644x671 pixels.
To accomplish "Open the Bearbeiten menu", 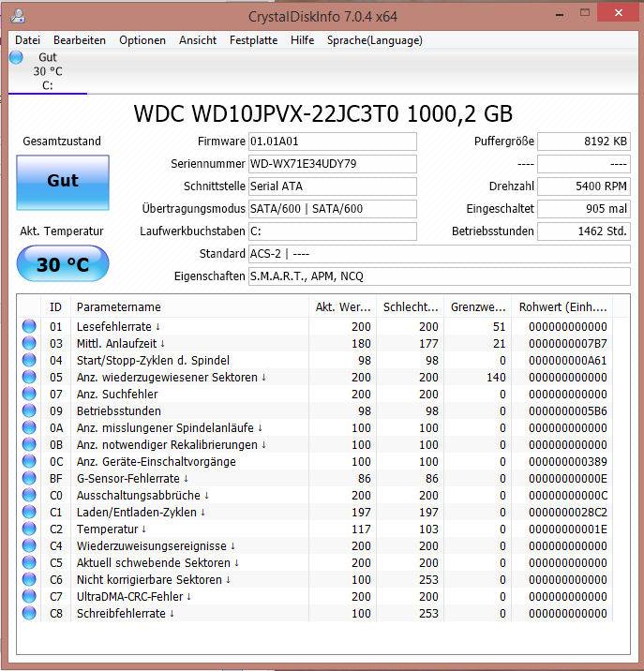I will (80, 40).
